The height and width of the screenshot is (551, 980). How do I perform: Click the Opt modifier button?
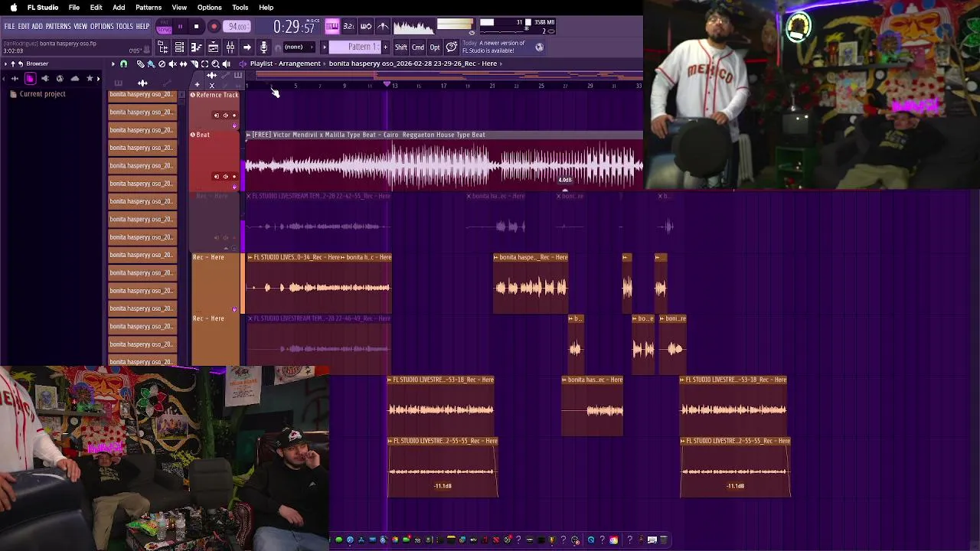(435, 47)
